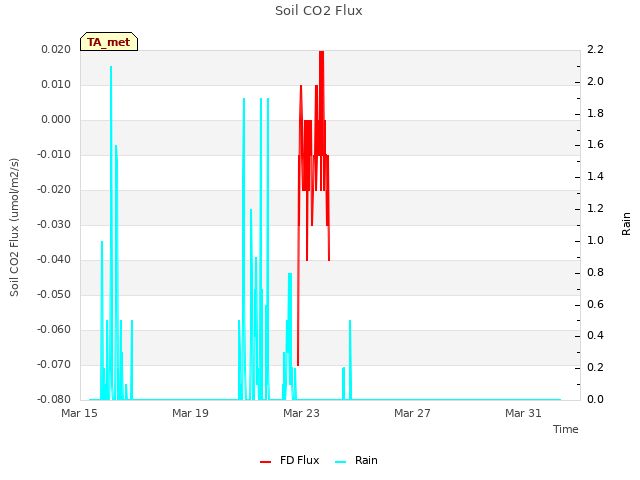Viewport: 640px width, 480px height.
Task: Click the Soil CO2 Flux (umol/m2/s) axis label
Action: click(x=14, y=227)
